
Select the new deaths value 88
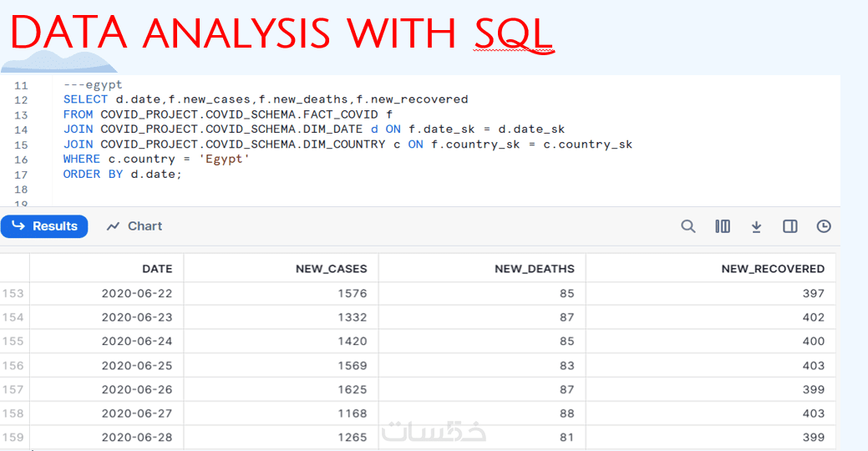click(x=567, y=413)
